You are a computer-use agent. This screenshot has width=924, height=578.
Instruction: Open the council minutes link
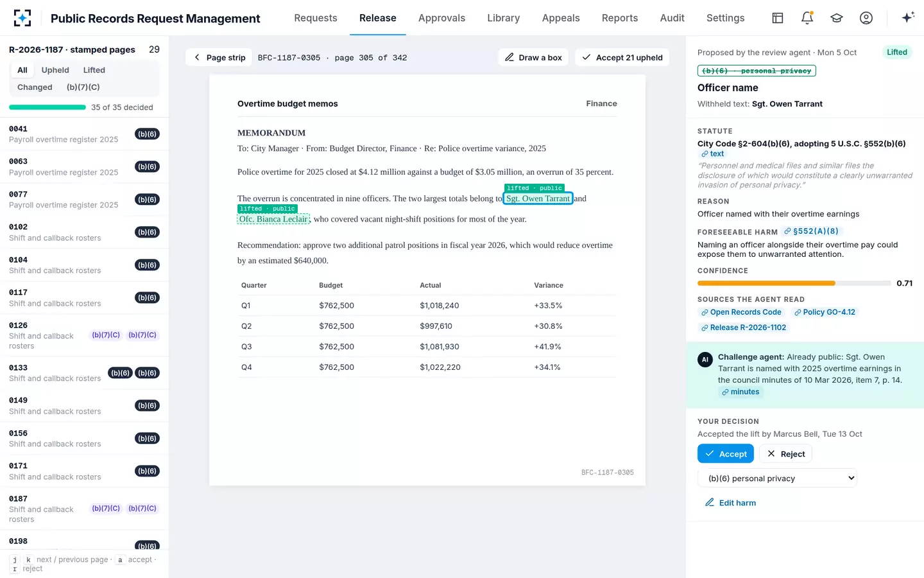point(740,392)
